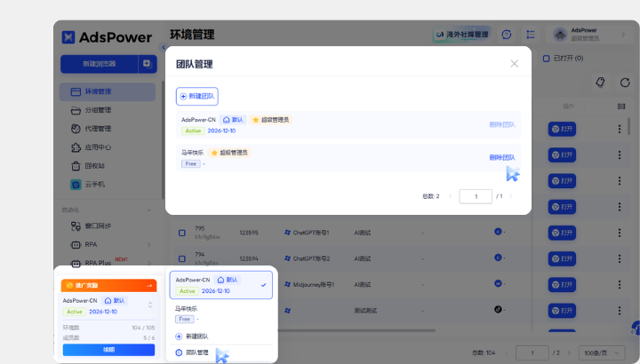This screenshot has height=364, width=640.
Task: Collapse the sidebar with the arrow
Action: [164, 47]
